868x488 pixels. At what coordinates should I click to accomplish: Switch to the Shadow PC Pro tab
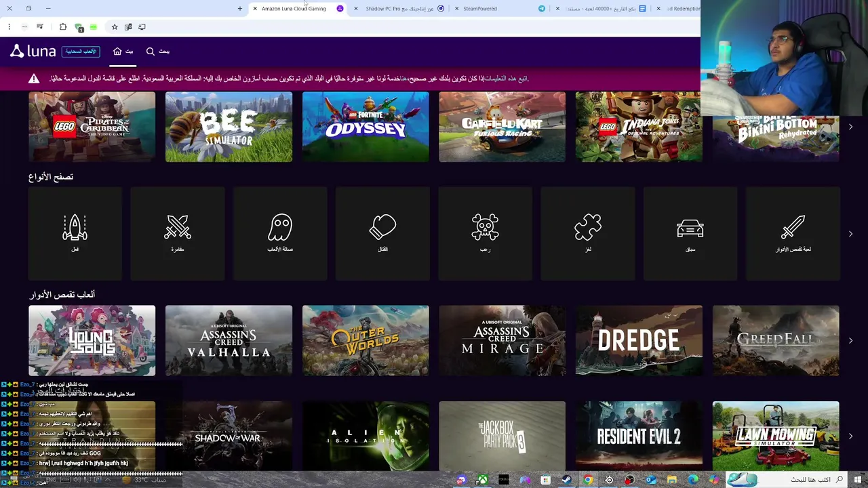point(399,9)
